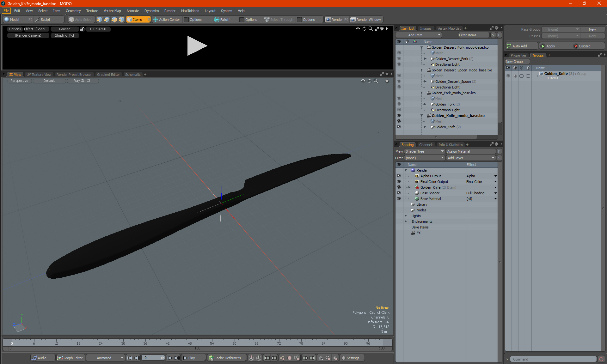Open Pass Groups (none) dropdown
The image size is (607, 364).
[561, 29]
